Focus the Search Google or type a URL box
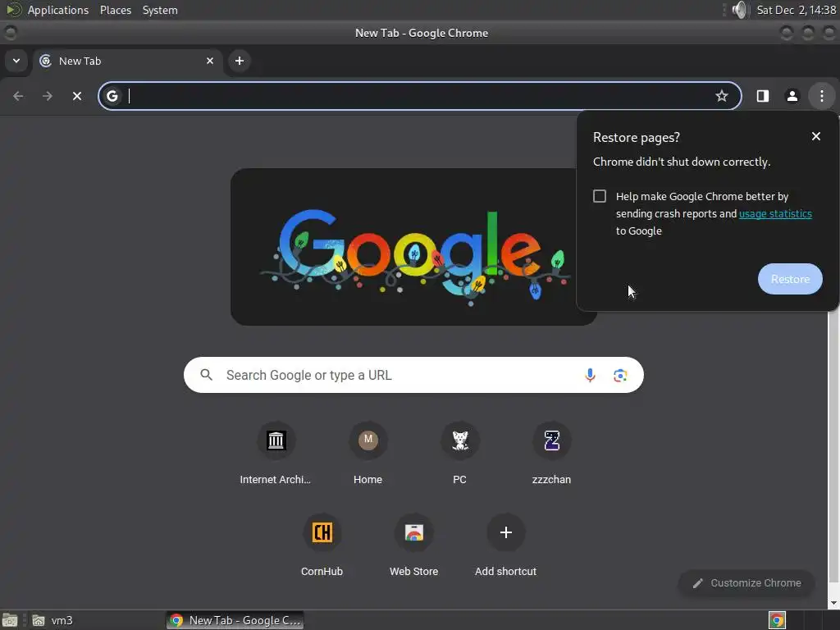Image resolution: width=840 pixels, height=630 pixels. coord(413,375)
